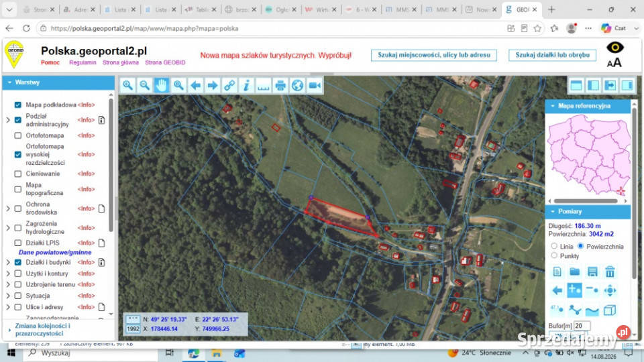644x362 pixels.
Task: Create new measurement document icon
Action: (x=557, y=271)
